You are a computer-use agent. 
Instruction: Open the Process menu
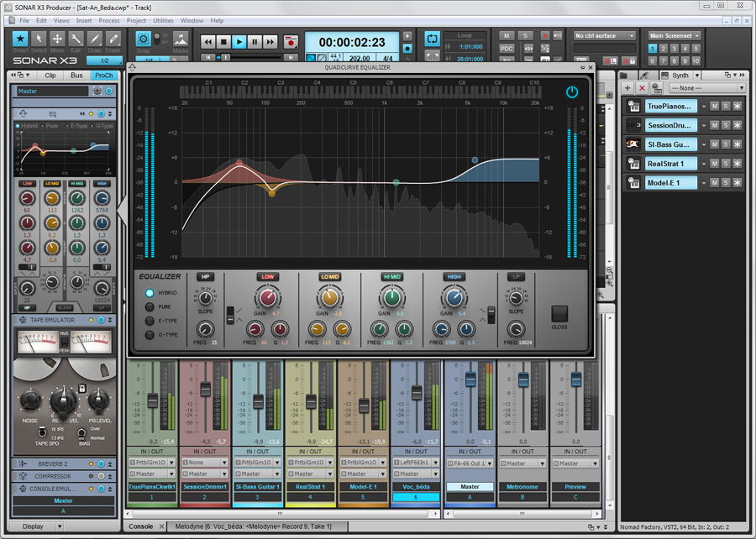pyautogui.click(x=108, y=20)
